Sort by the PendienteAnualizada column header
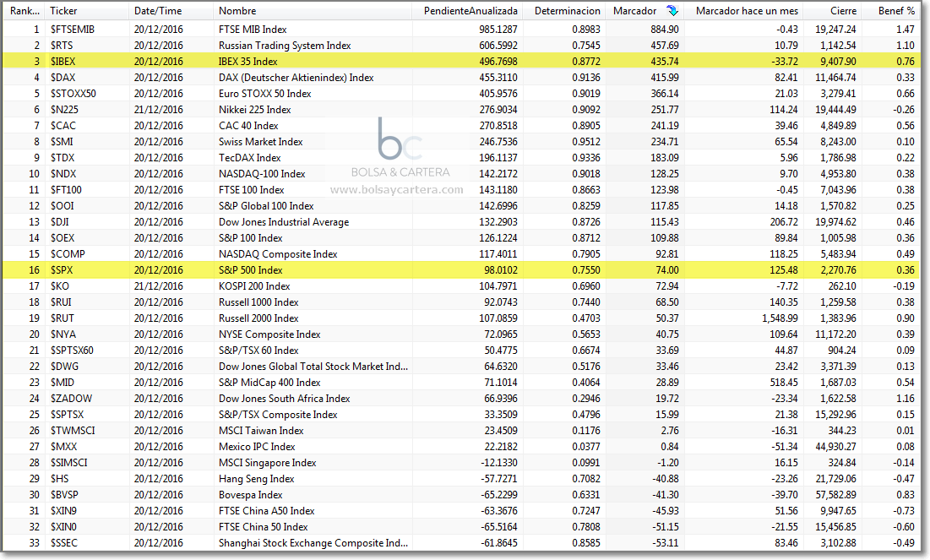 coord(467,11)
